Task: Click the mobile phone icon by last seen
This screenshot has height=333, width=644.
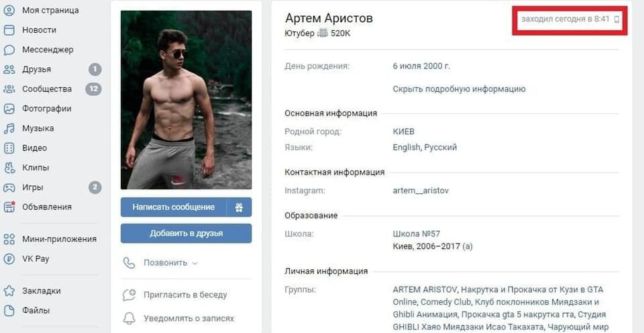Action: pyautogui.click(x=616, y=19)
